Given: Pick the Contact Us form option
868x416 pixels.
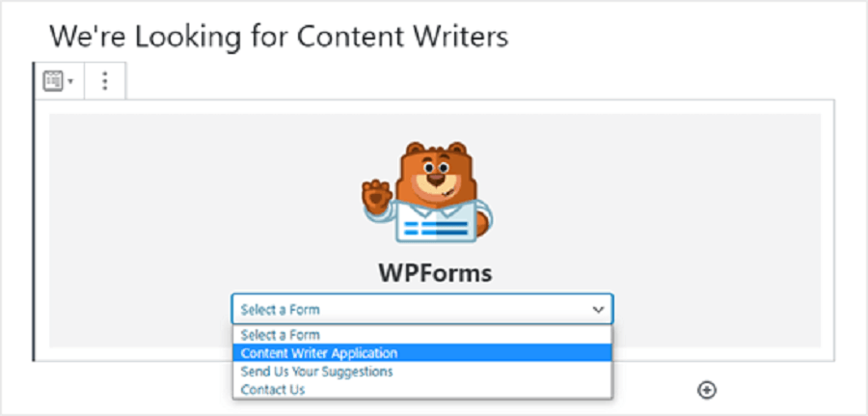Looking at the screenshot, I should [421, 389].
